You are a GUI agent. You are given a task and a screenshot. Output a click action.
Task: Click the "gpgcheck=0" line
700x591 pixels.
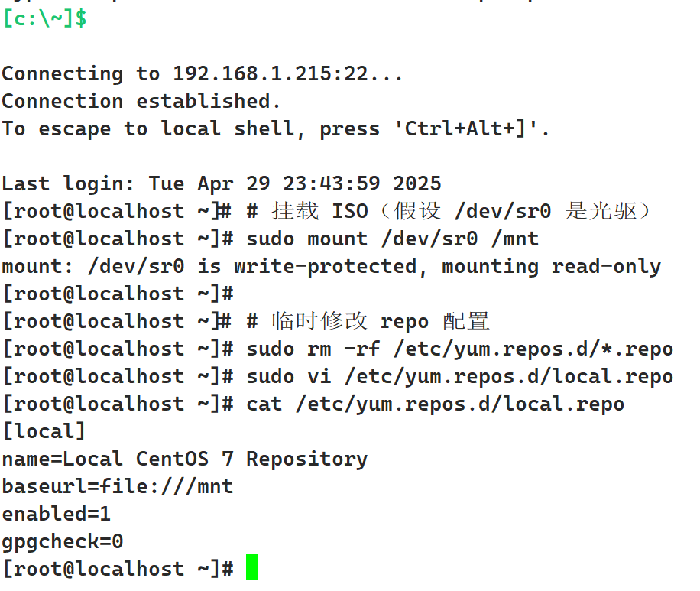click(x=62, y=541)
